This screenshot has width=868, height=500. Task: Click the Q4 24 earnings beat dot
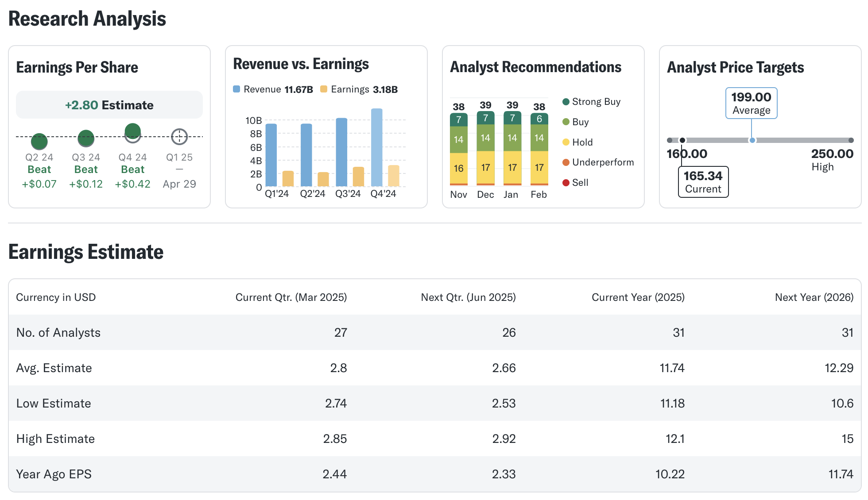(133, 131)
